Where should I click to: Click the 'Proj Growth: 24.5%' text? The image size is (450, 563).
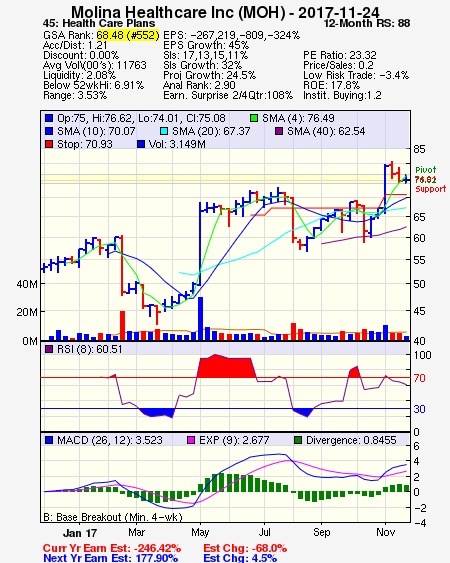(209, 75)
